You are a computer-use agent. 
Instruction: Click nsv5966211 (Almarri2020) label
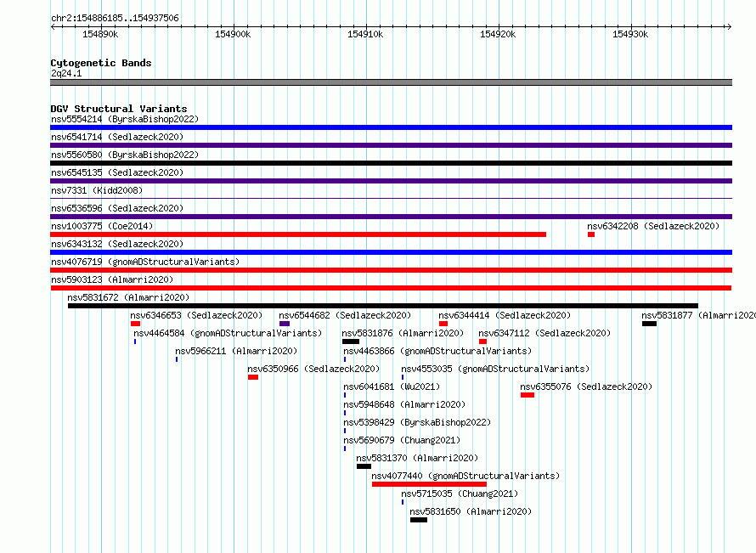click(236, 351)
